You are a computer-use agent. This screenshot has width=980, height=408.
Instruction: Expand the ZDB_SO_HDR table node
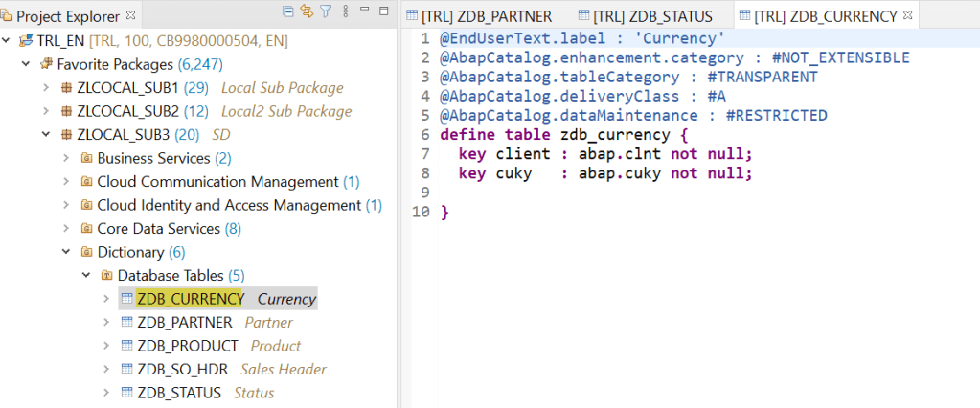click(x=107, y=370)
